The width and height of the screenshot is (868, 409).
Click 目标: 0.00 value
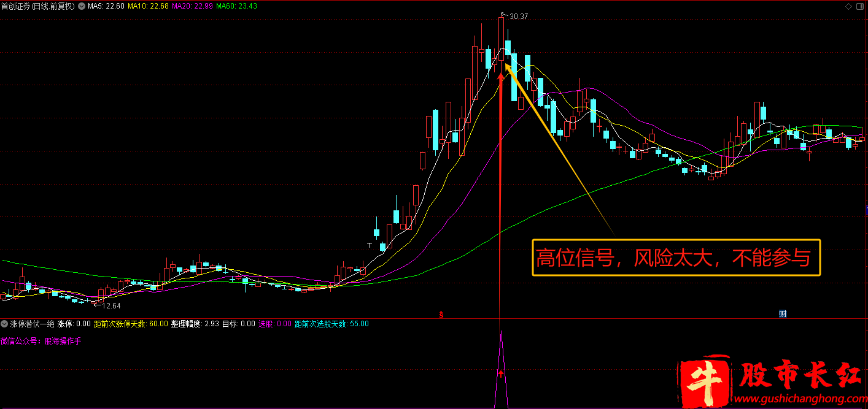(238, 323)
